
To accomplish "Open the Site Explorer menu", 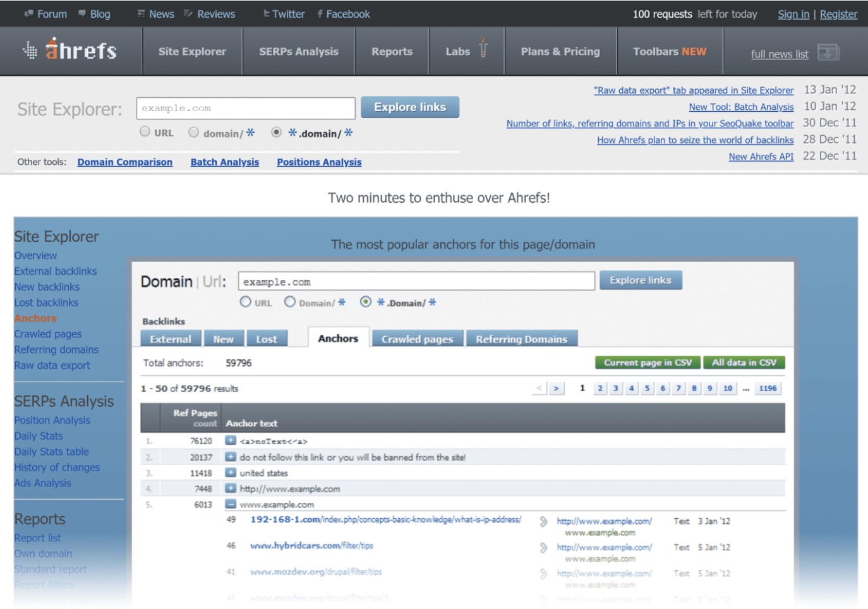I will click(192, 51).
